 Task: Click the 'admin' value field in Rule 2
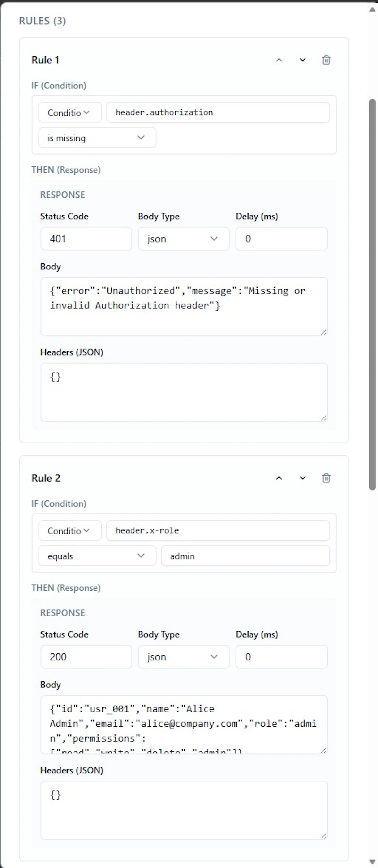[x=245, y=556]
